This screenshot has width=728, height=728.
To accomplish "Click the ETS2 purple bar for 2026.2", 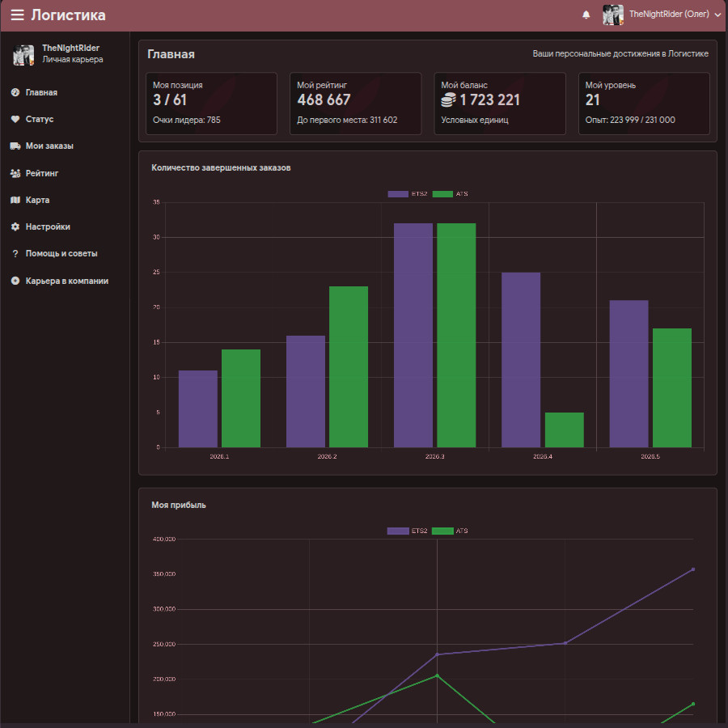I will [x=306, y=392].
